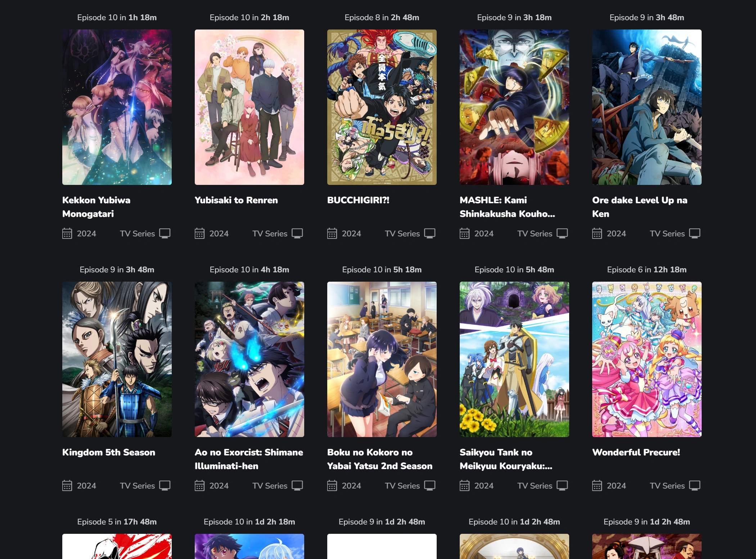Image resolution: width=756 pixels, height=559 pixels.
Task: Click calendar icon under Ao no Exorcist
Action: coord(199,486)
